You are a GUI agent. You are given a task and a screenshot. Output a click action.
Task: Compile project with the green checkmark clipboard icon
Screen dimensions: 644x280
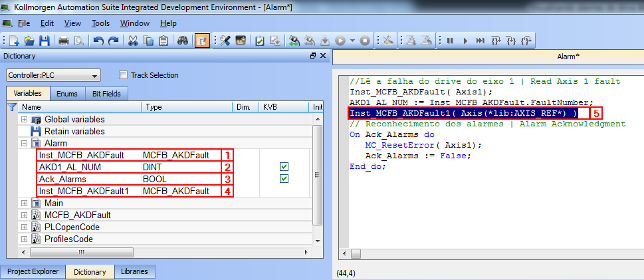pyautogui.click(x=260, y=41)
